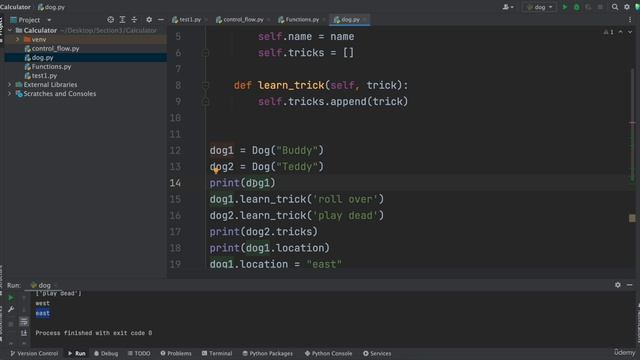The image size is (640, 360).
Task: Expand all items in the Project tree
Action: (x=122, y=20)
